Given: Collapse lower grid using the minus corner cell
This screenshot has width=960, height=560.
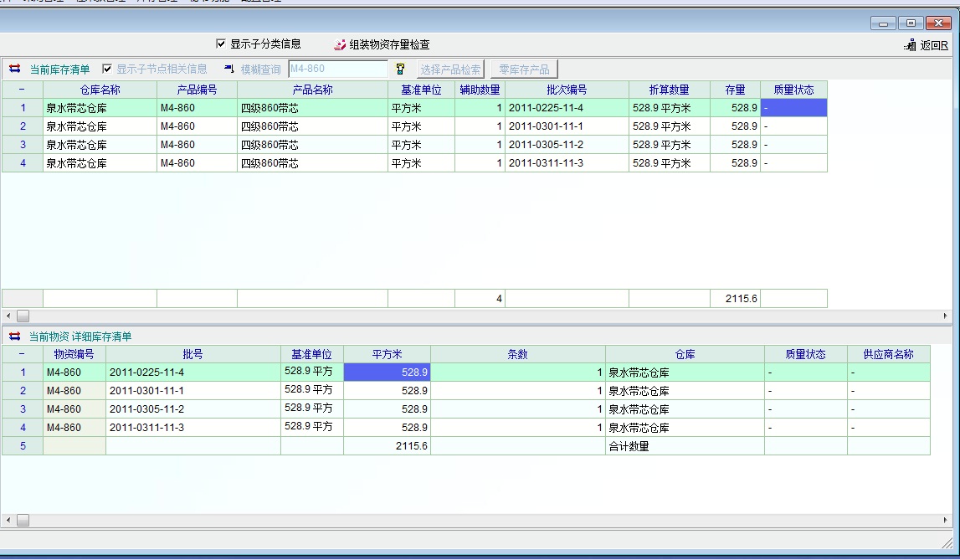Looking at the screenshot, I should [22, 354].
